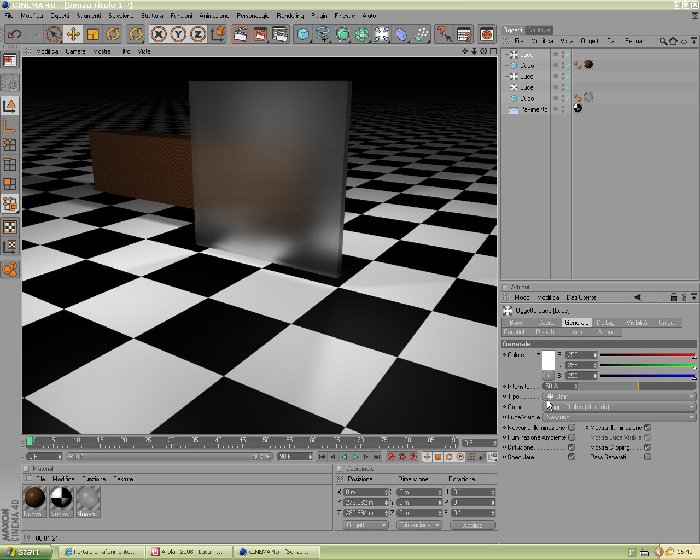Toggle visibility dot of the Pavimento object
This screenshot has height=560, width=700.
[x=556, y=109]
